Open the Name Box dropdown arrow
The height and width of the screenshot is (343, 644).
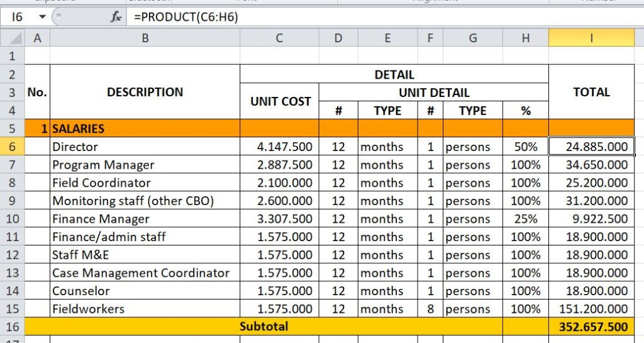[x=42, y=17]
